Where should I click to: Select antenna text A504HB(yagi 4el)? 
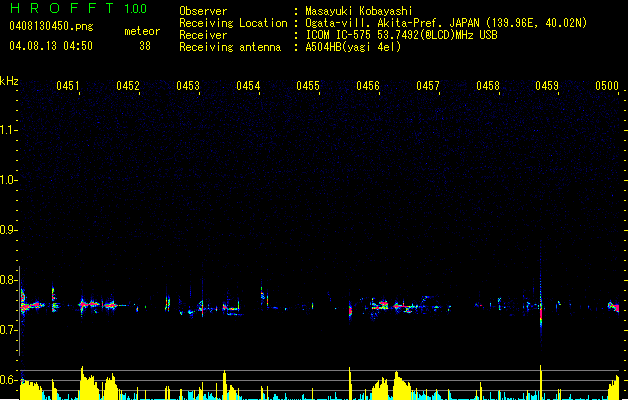(x=353, y=47)
